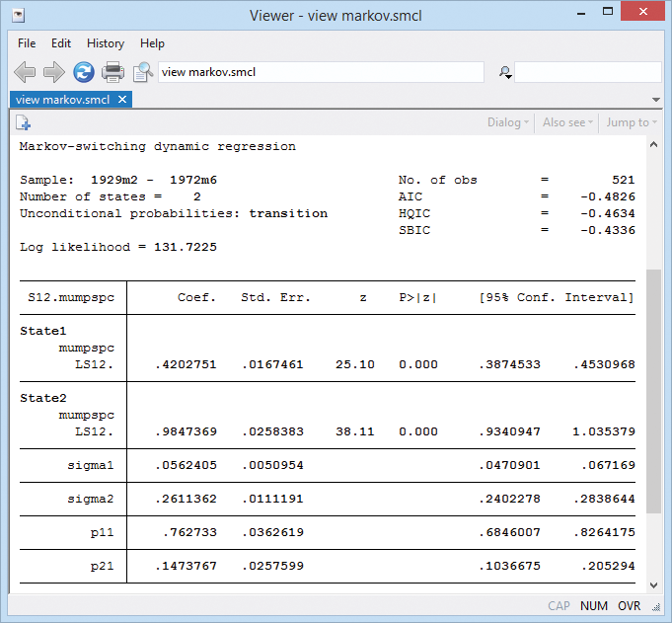The image size is (672, 623).
Task: Click the S12.mumpspc table header
Action: (71, 297)
